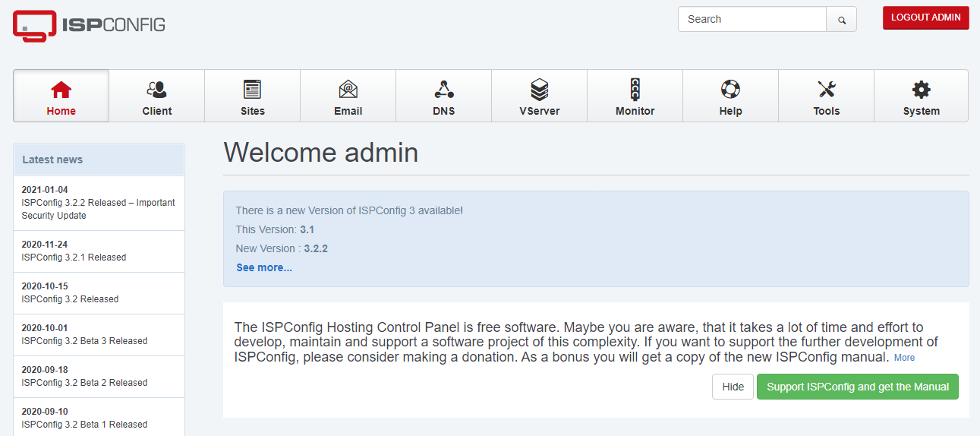Type in the Search input field

tap(752, 20)
